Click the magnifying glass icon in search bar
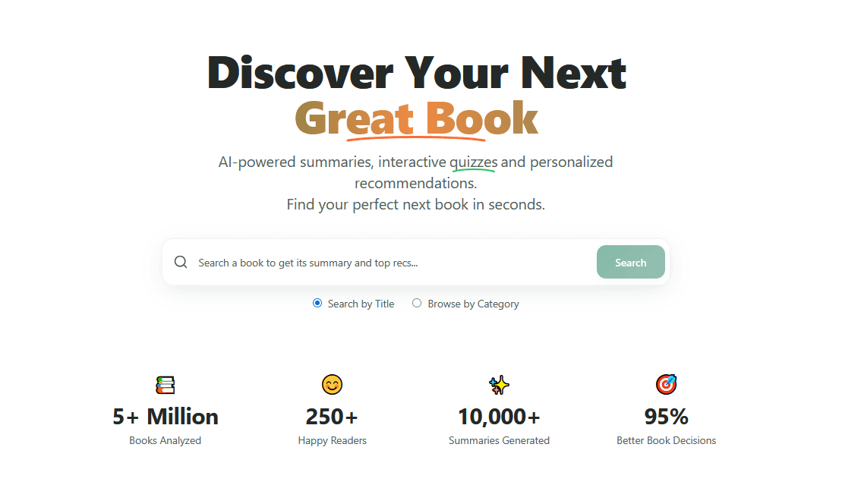This screenshot has height=504, width=861. click(181, 263)
